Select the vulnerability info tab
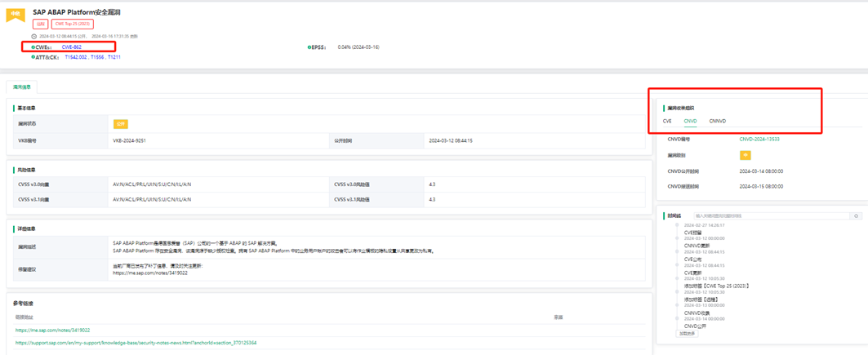Image resolution: width=868 pixels, height=355 pixels. [21, 87]
